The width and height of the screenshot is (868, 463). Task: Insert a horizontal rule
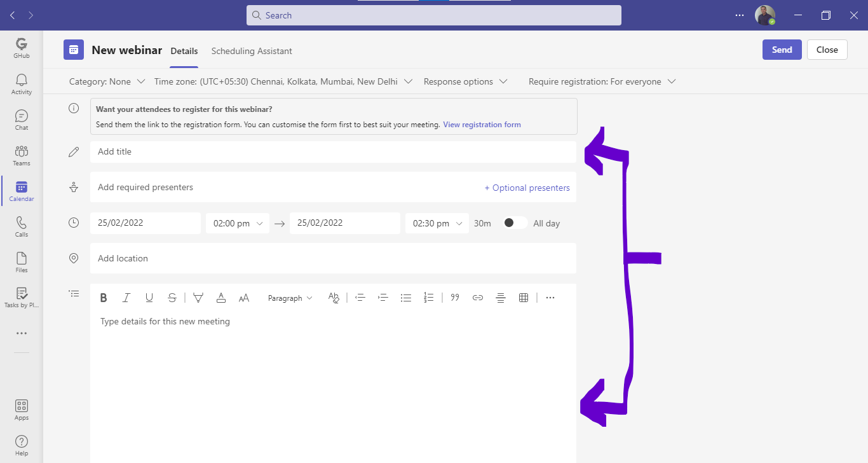point(501,298)
